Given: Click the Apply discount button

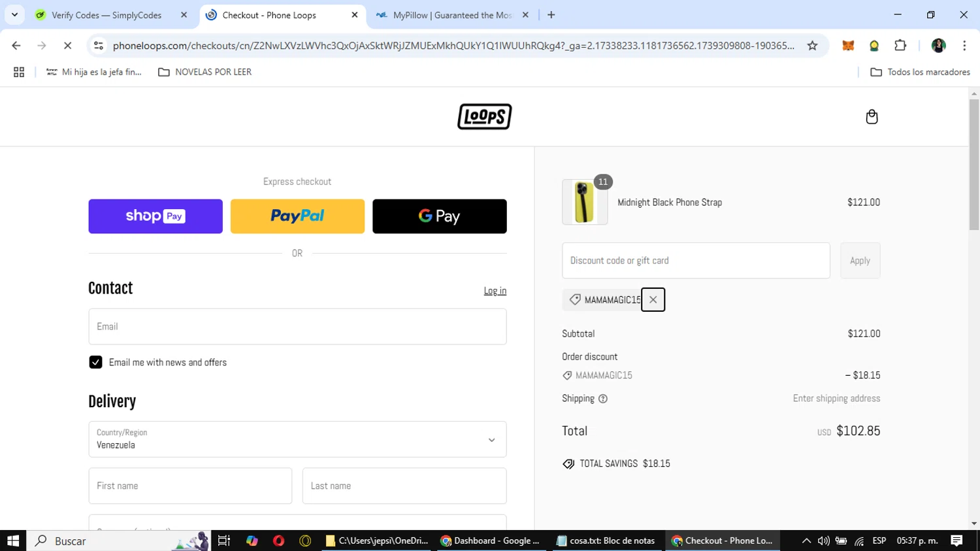Looking at the screenshot, I should (860, 261).
